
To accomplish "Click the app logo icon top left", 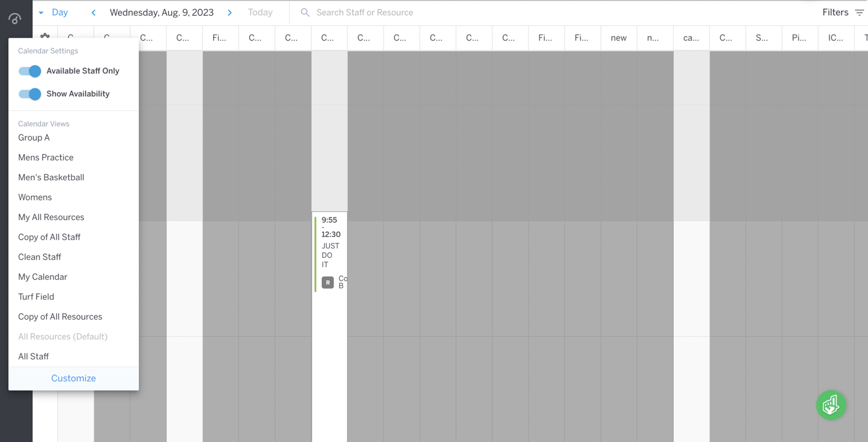I will [x=15, y=18].
